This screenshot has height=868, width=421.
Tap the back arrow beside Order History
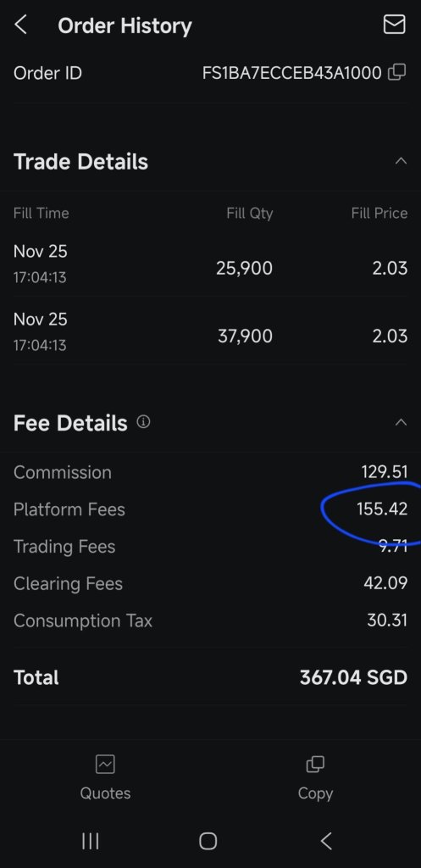(x=20, y=25)
